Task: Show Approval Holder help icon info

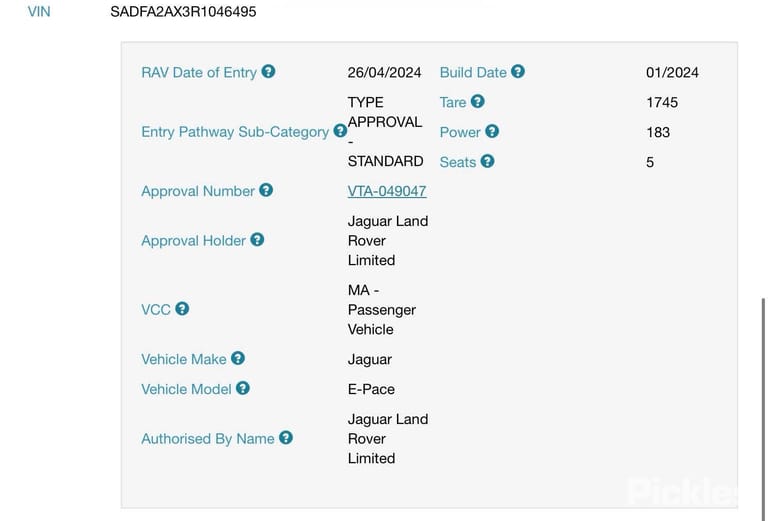Action: 257,239
